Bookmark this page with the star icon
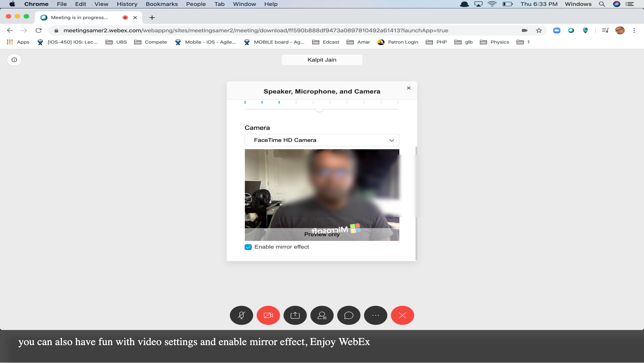Image resolution: width=644 pixels, height=363 pixels. 539,30
